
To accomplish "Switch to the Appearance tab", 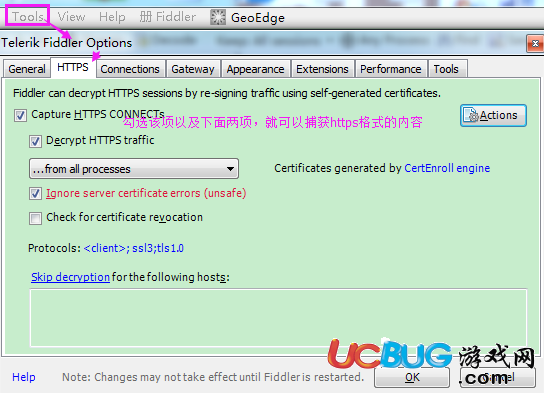I will pyautogui.click(x=256, y=69).
